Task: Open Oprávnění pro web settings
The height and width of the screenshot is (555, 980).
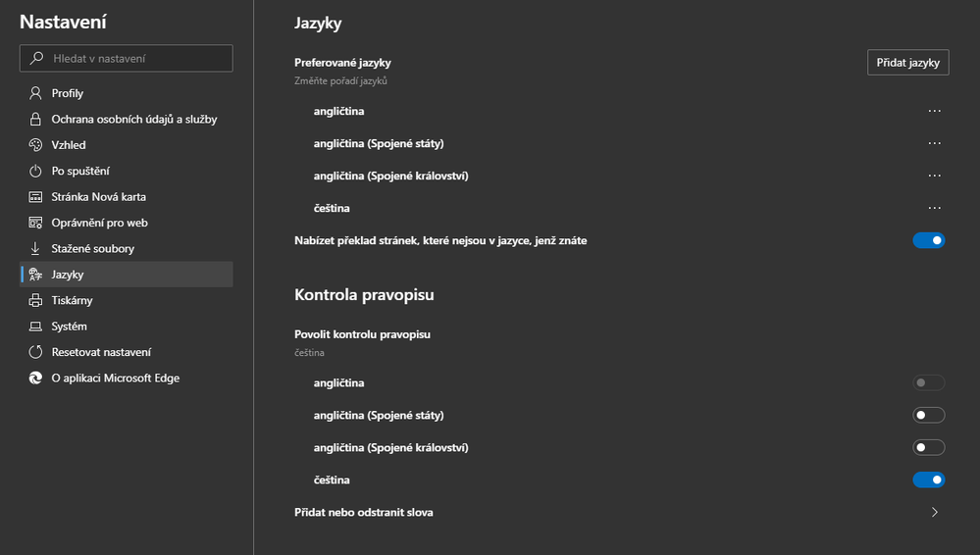Action: (x=98, y=223)
